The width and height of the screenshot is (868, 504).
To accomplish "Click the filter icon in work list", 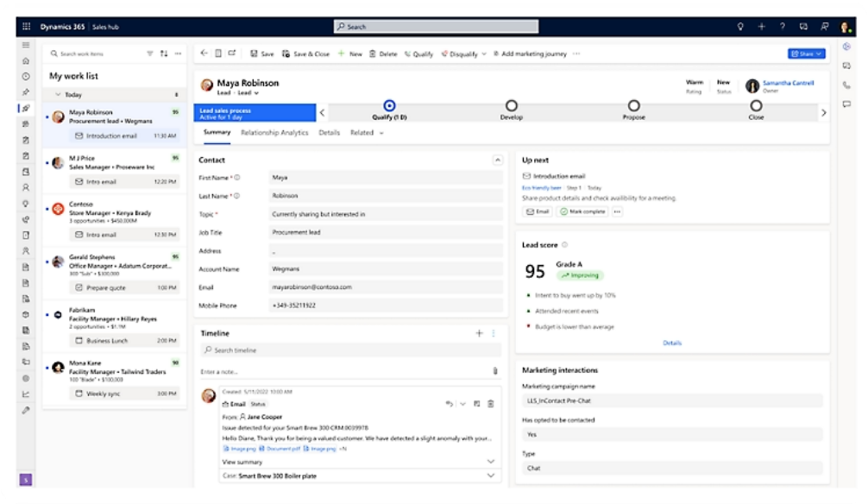I will tap(150, 54).
